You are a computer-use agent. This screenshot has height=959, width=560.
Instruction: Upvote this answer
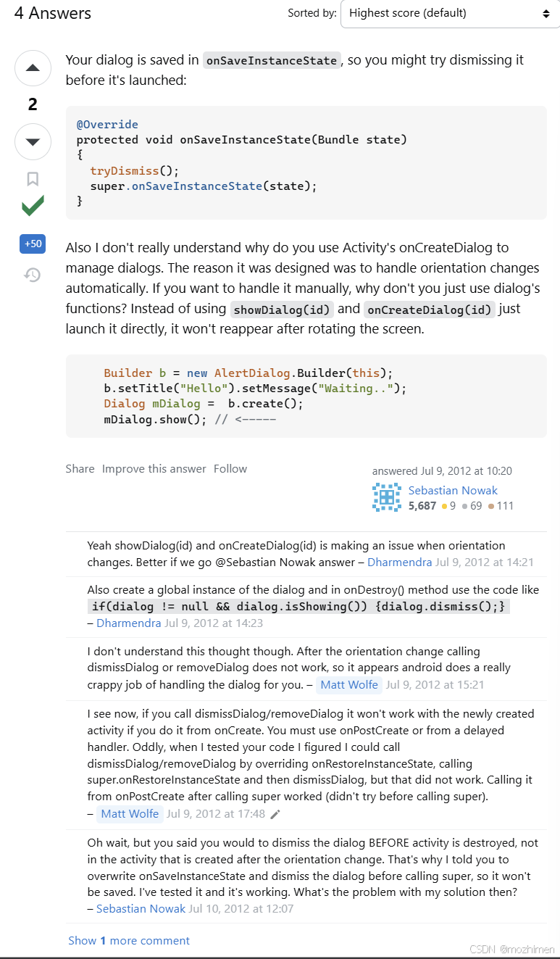[33, 67]
